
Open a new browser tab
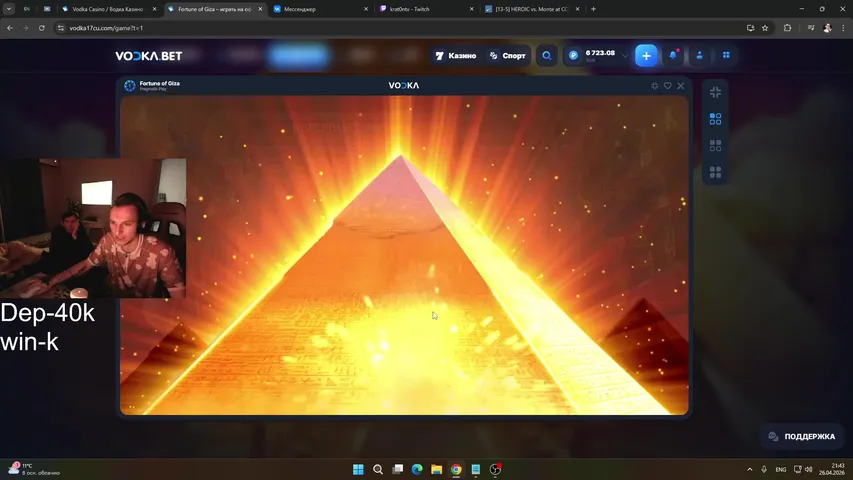pyautogui.click(x=594, y=9)
